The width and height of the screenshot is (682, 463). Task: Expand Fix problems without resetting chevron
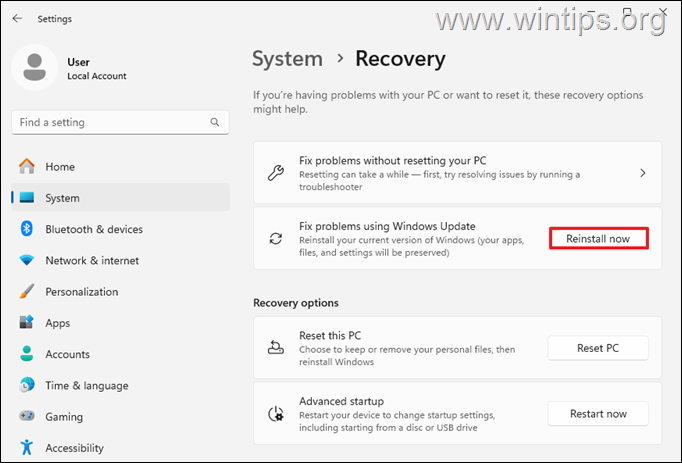coord(643,173)
